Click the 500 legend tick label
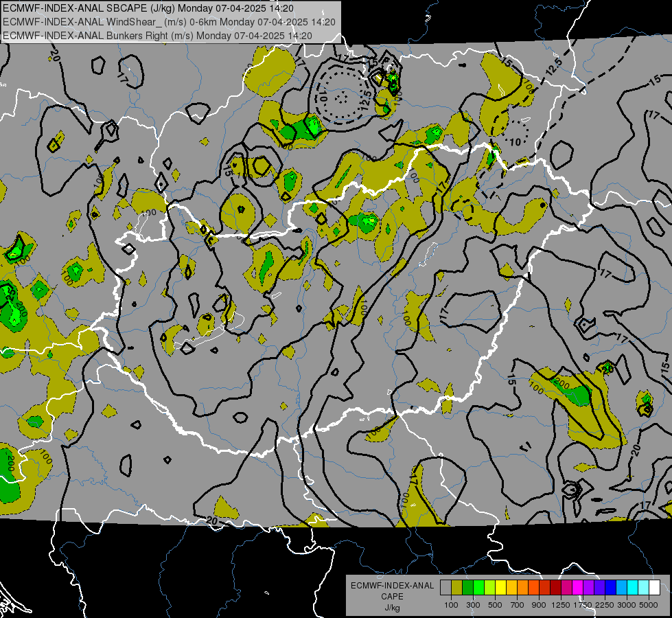 (x=495, y=605)
